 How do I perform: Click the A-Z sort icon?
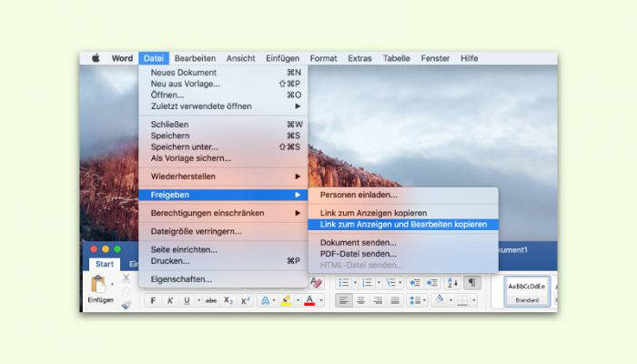coord(452,282)
